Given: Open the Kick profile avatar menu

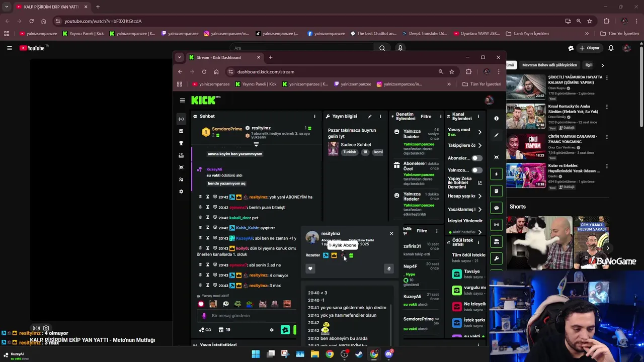Looking at the screenshot, I should [x=489, y=100].
